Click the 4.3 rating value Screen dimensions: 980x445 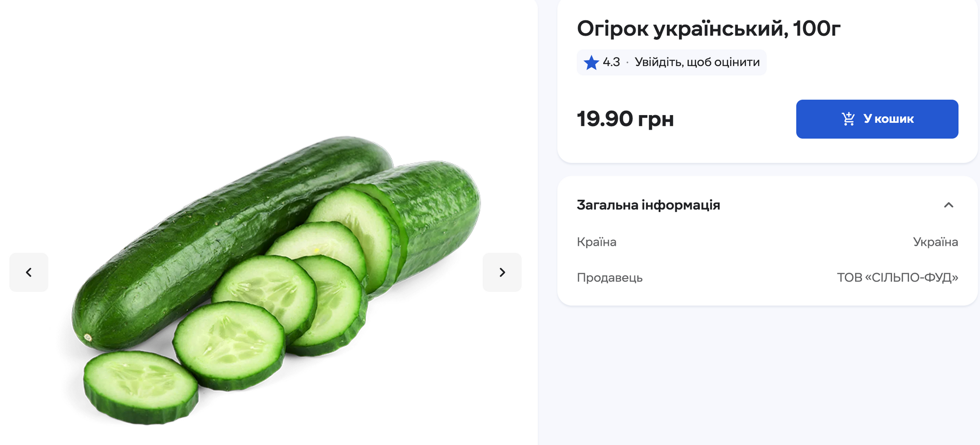612,62
